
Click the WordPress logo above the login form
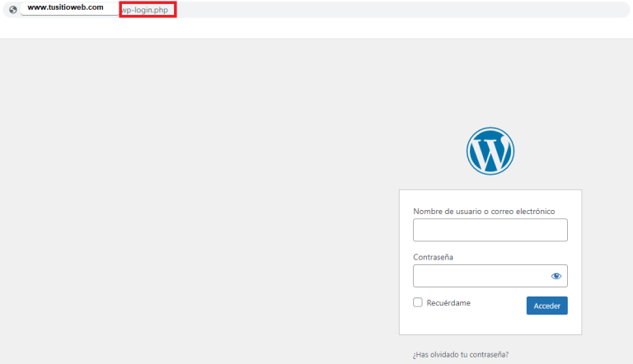490,152
